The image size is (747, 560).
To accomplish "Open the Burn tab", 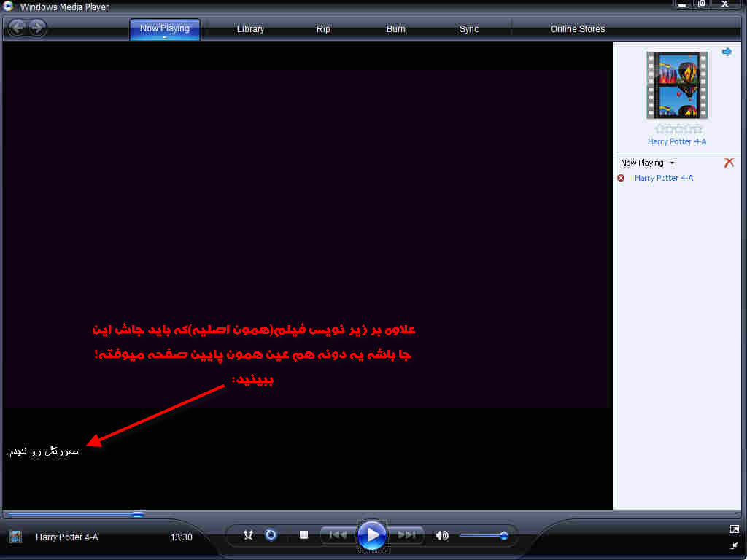I will click(x=396, y=29).
